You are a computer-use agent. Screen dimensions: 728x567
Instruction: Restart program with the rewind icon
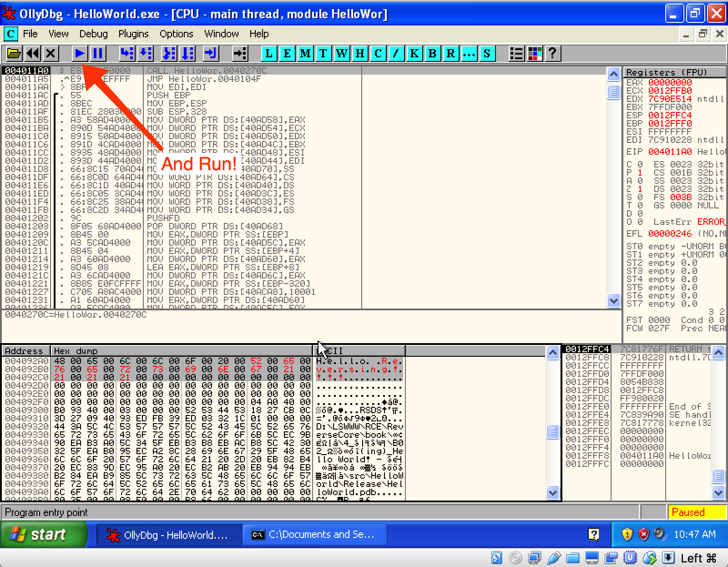point(33,54)
